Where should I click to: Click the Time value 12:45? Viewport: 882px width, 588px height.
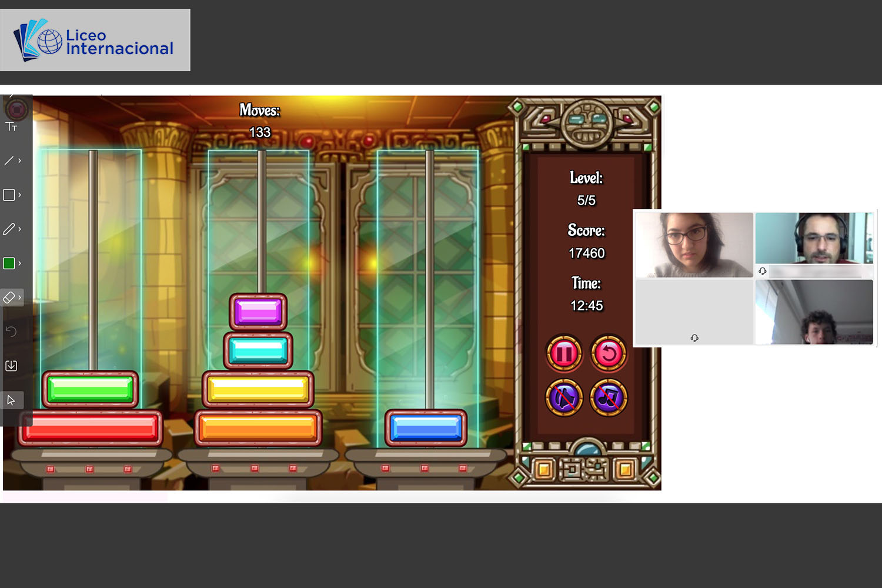coord(586,306)
